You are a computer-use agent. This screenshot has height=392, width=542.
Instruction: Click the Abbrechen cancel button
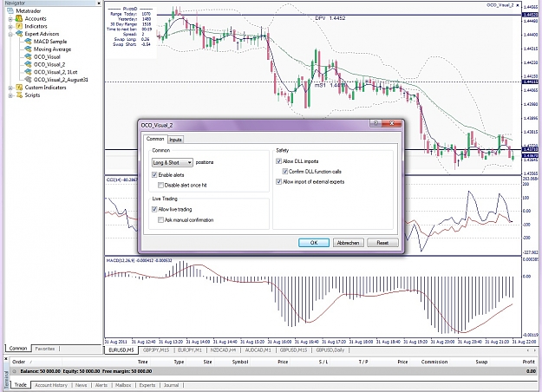[x=348, y=243]
